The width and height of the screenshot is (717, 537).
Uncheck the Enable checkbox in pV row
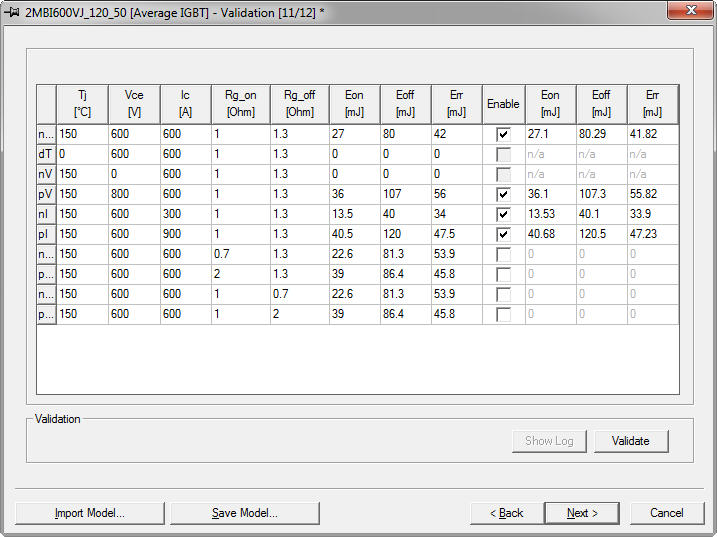pos(503,194)
